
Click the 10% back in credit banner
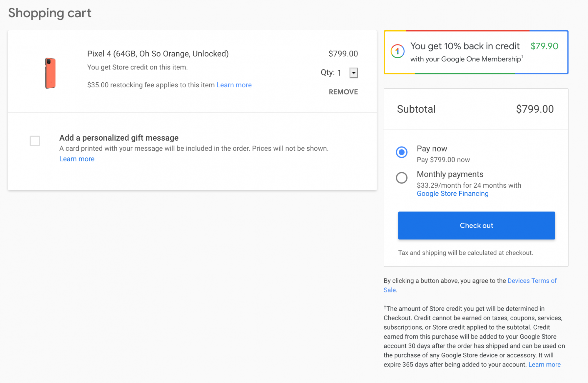tap(465, 46)
